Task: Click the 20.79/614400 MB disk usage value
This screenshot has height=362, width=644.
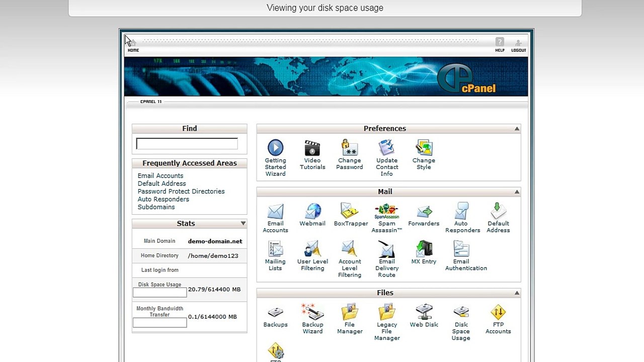Action: pos(214,290)
